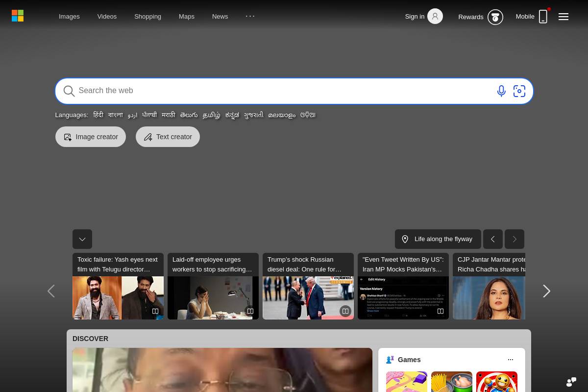The image size is (588, 392).
Task: Open the News tab
Action: click(220, 16)
